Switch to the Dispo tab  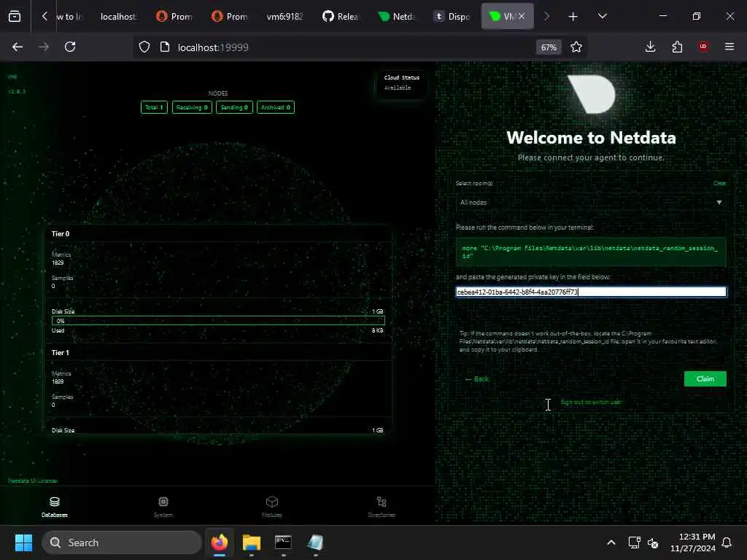[452, 17]
